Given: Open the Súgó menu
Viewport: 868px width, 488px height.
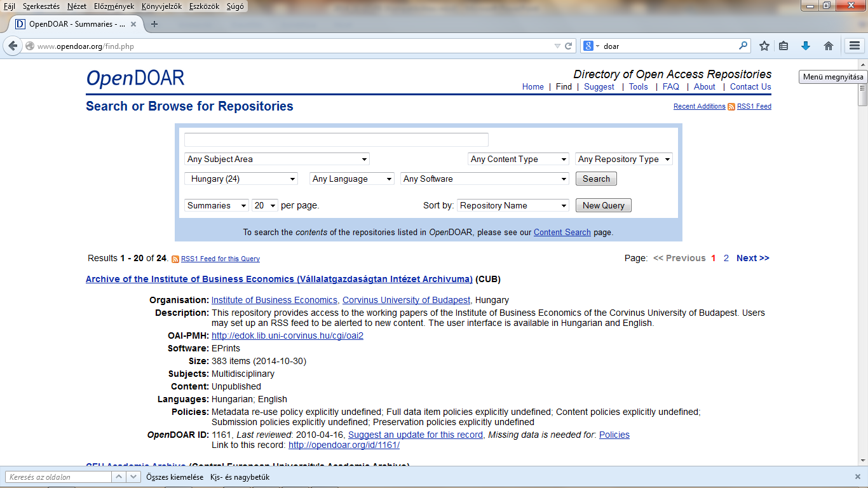Looking at the screenshot, I should 234,6.
